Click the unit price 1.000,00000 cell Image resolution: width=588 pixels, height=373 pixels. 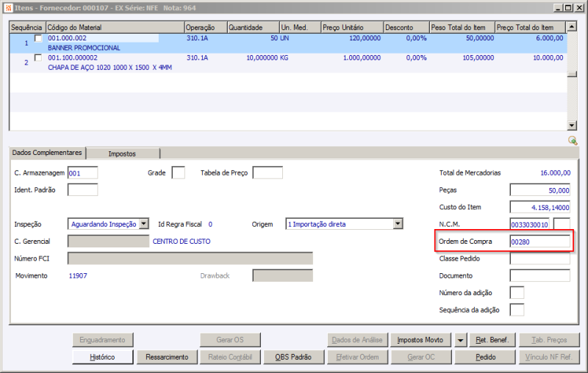point(362,58)
